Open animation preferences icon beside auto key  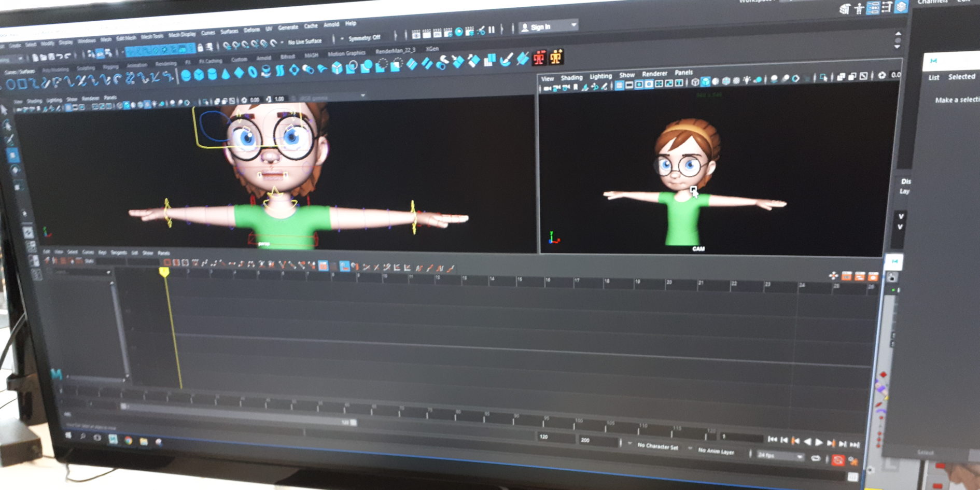[853, 460]
